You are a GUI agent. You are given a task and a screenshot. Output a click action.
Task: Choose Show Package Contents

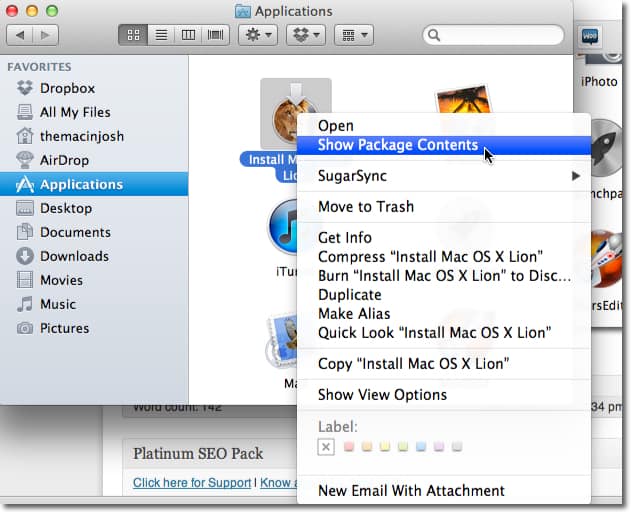pos(444,145)
